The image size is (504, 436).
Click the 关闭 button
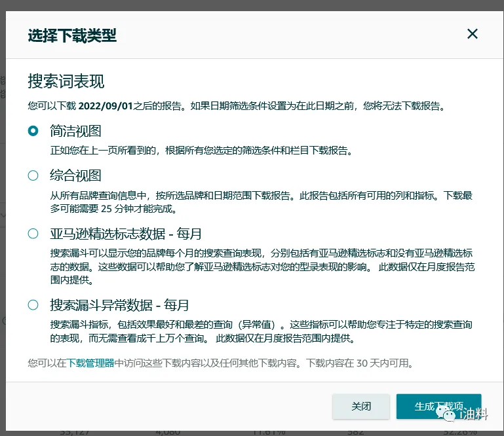pyautogui.click(x=361, y=407)
